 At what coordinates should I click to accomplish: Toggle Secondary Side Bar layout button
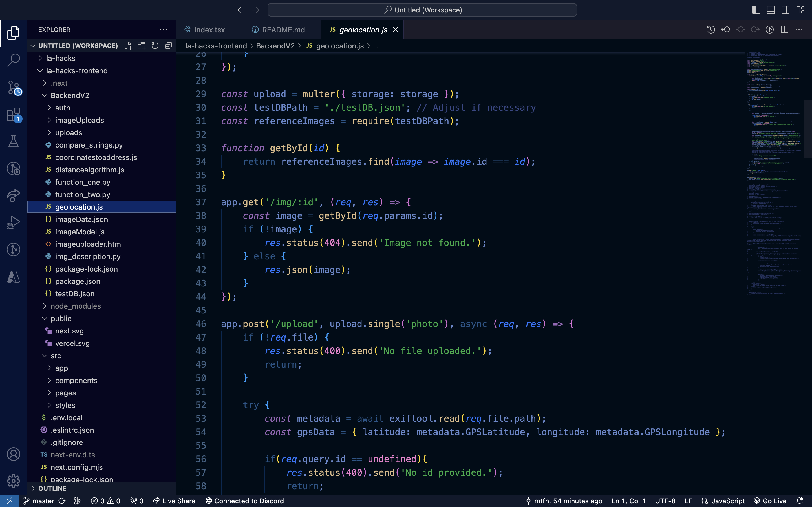point(785,10)
